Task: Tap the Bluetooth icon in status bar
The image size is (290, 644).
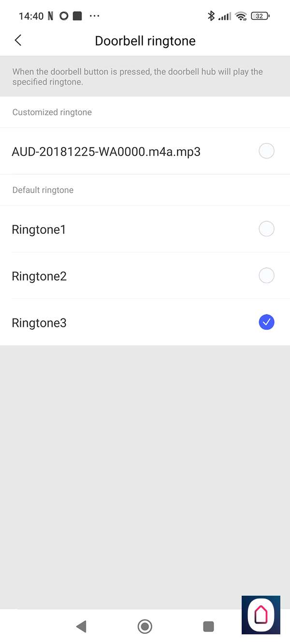Action: [211, 16]
